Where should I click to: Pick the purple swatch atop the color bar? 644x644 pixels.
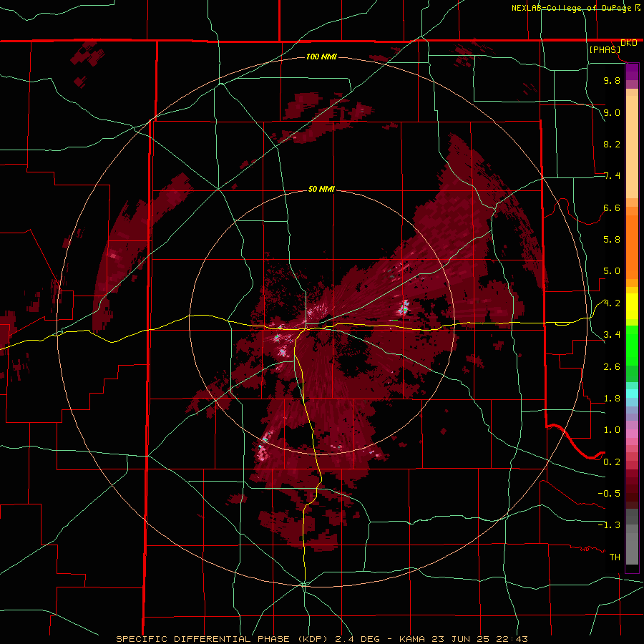coord(632,72)
